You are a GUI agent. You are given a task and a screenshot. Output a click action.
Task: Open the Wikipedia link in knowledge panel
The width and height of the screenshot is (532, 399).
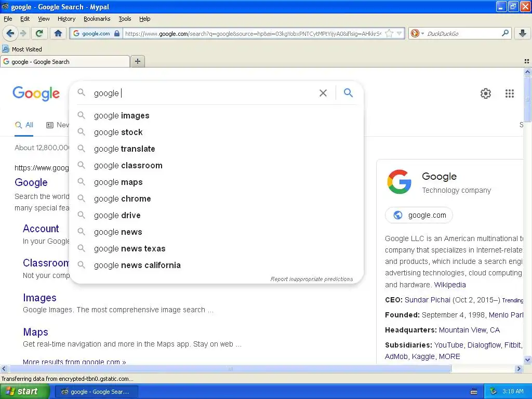pyautogui.click(x=450, y=285)
